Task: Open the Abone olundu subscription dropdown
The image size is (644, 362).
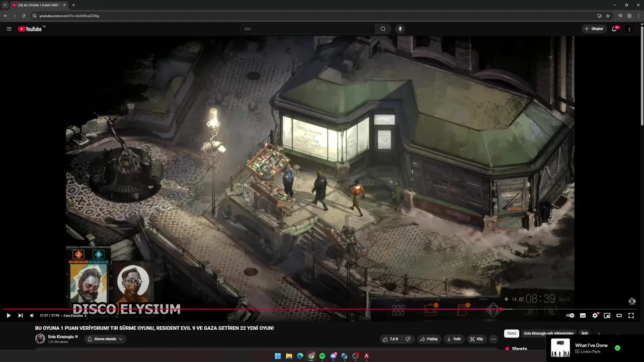Action: [105, 339]
